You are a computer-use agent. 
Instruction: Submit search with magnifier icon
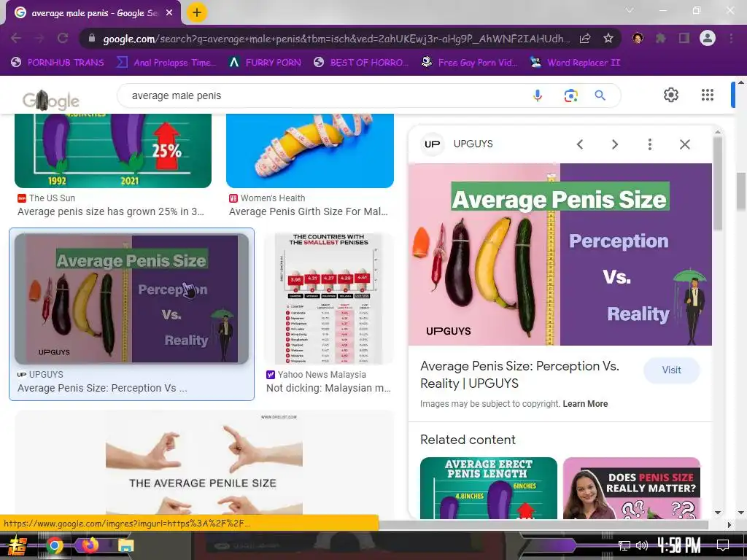[600, 96]
